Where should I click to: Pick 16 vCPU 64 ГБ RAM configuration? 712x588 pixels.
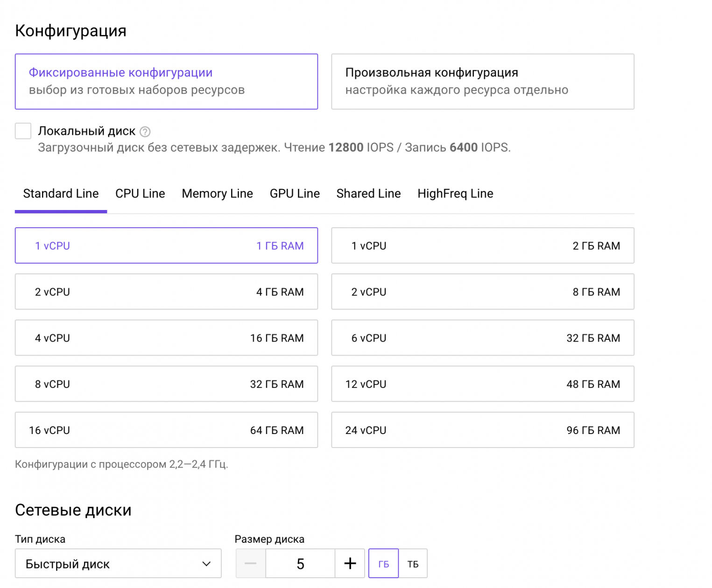(166, 430)
